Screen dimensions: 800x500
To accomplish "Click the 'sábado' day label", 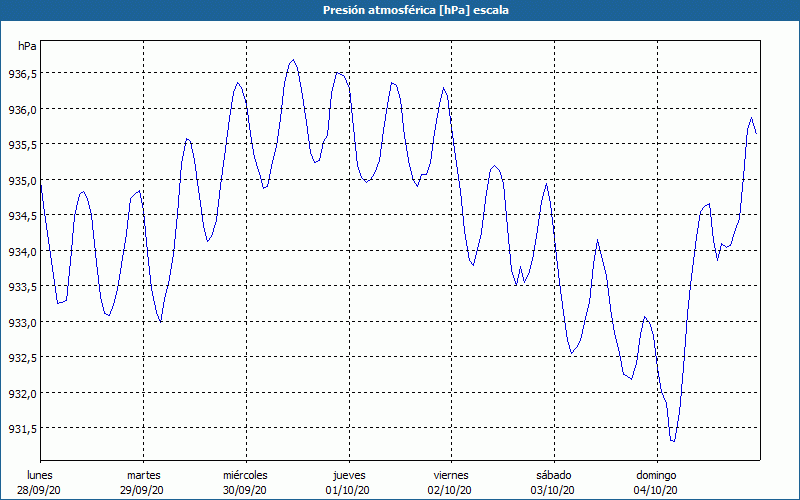I will 554,475.
